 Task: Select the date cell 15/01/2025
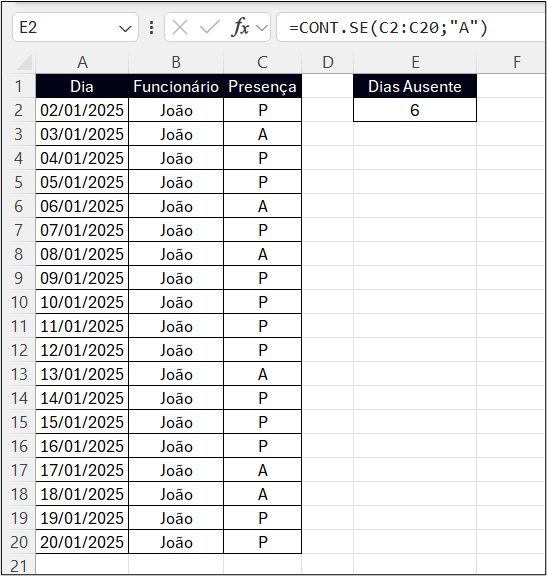point(82,422)
